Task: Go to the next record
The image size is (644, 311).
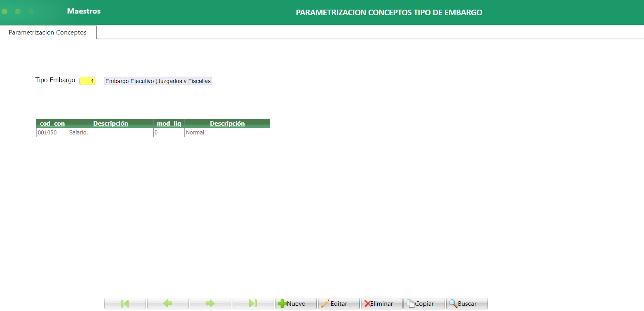Action: pyautogui.click(x=210, y=303)
